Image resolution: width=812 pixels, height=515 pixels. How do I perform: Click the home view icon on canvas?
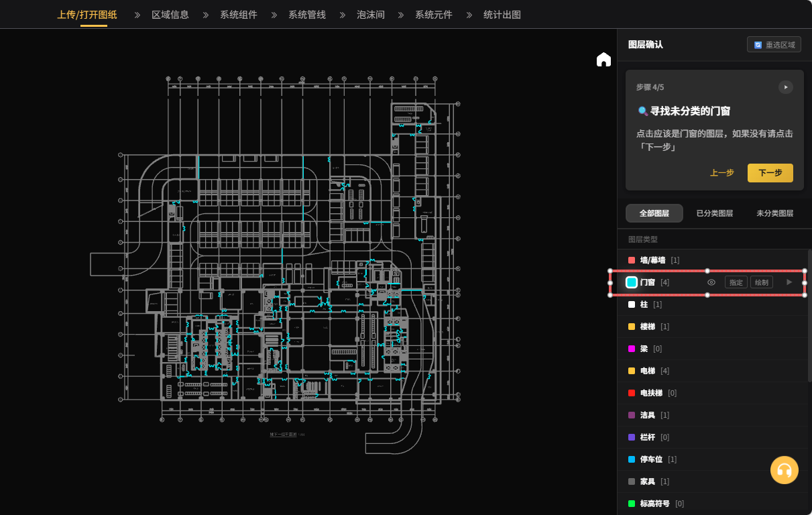(x=603, y=60)
